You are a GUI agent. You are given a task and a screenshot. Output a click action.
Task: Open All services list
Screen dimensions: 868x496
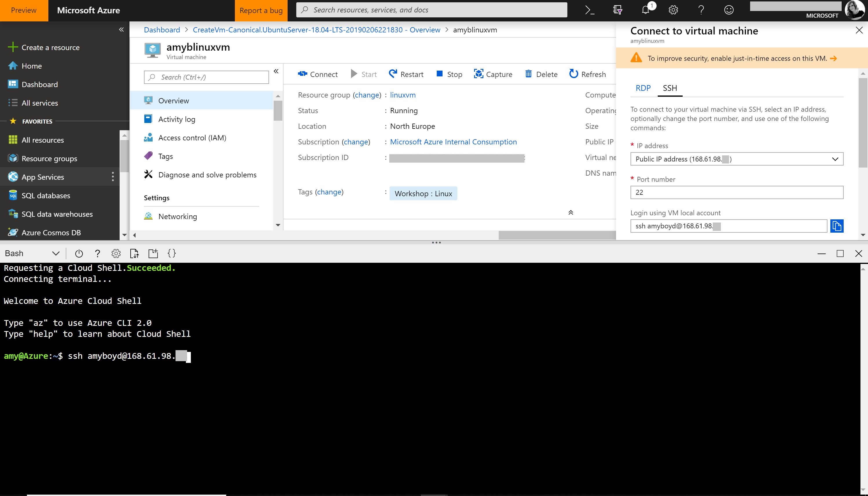[40, 103]
